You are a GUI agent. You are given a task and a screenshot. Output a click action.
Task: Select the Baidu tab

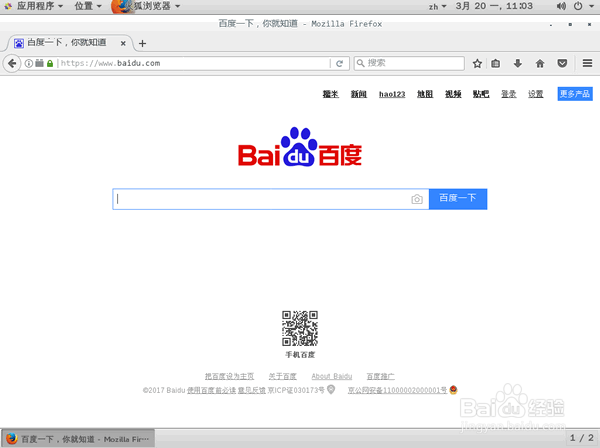(x=70, y=43)
